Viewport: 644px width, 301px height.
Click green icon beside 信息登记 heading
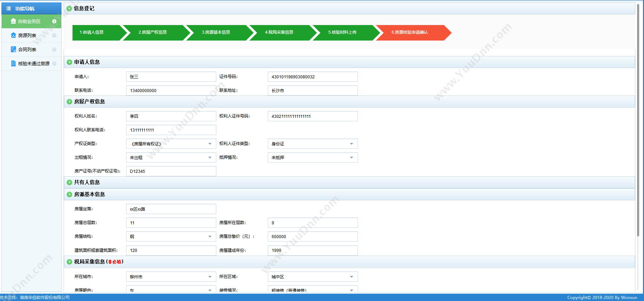point(69,9)
